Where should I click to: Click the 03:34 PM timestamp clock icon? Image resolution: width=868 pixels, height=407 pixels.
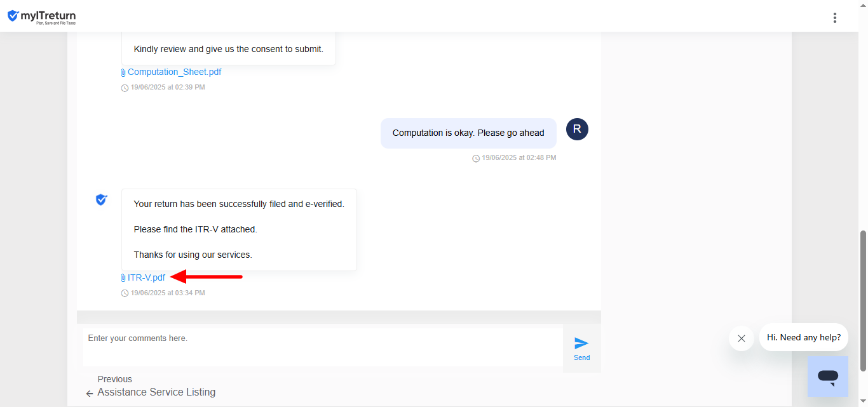tap(125, 293)
